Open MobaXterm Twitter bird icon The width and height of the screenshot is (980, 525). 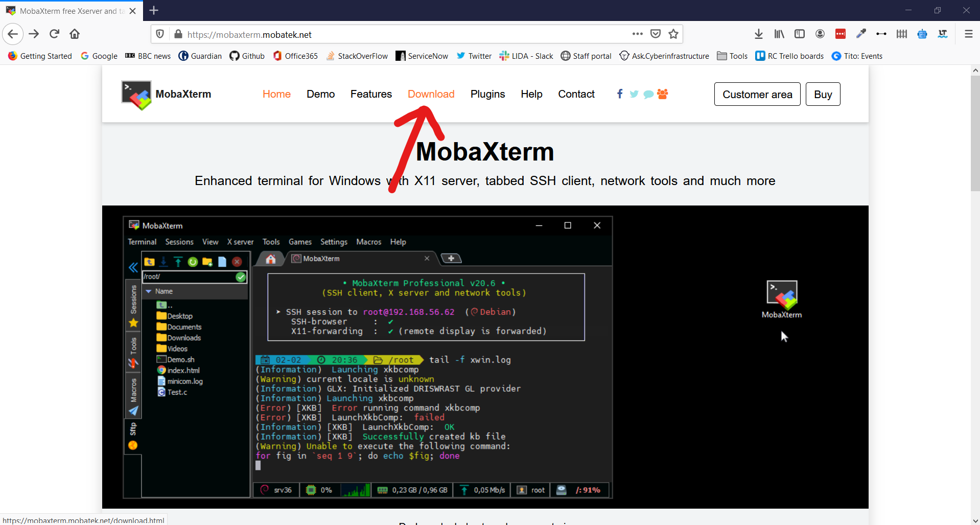point(634,94)
